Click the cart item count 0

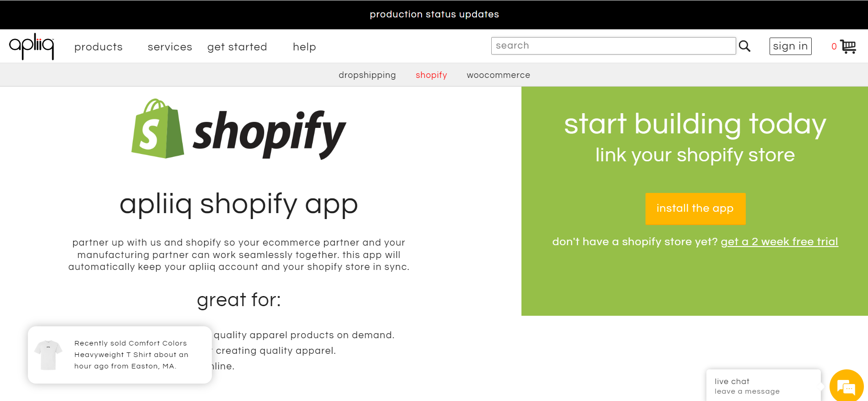(834, 46)
